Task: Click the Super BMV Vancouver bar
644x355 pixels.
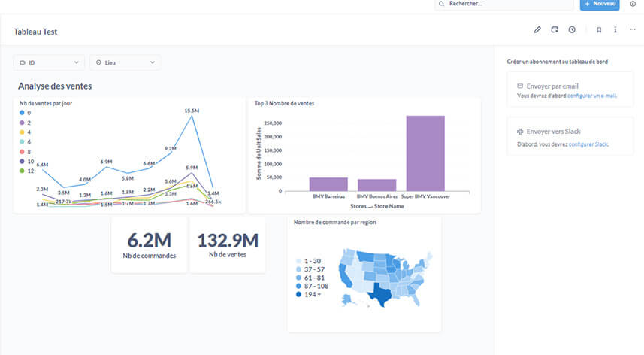Action: pyautogui.click(x=425, y=153)
